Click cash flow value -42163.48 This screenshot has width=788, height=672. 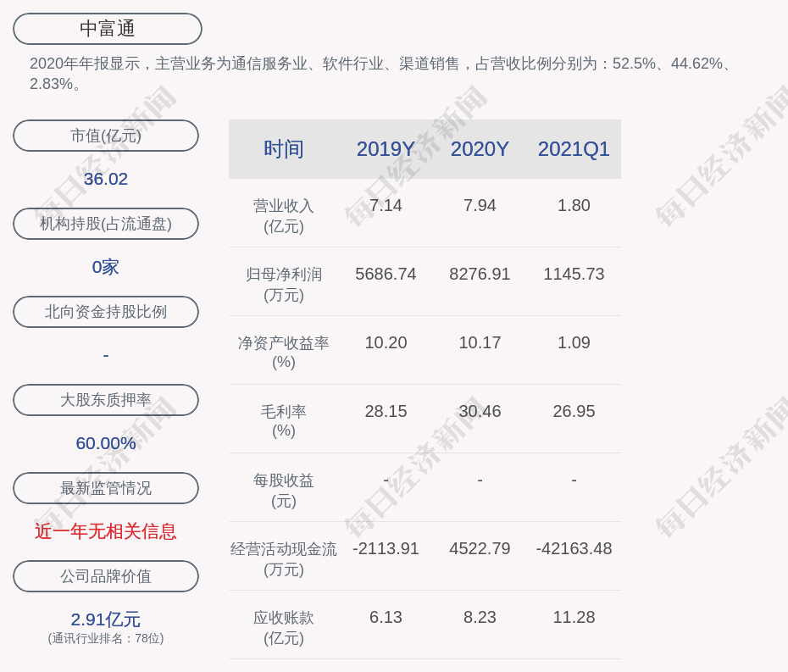point(574,549)
